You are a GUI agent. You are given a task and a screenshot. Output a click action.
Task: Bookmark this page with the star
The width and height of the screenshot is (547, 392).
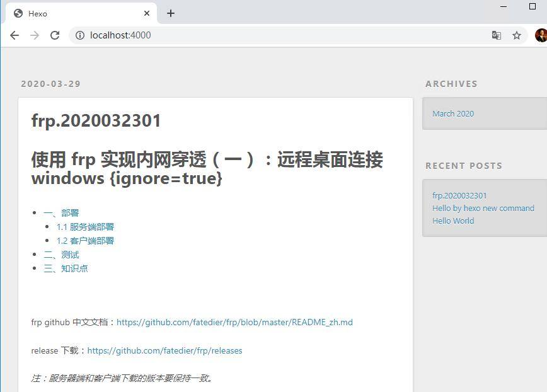coord(517,35)
